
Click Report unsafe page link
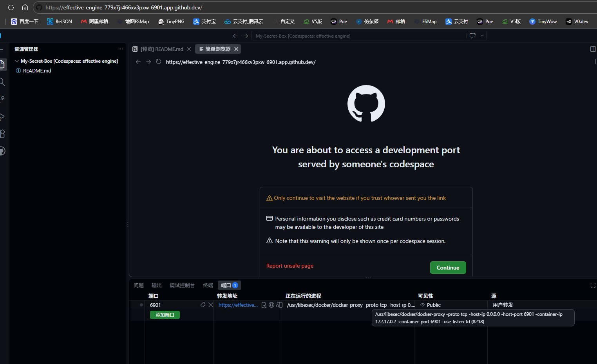point(290,266)
